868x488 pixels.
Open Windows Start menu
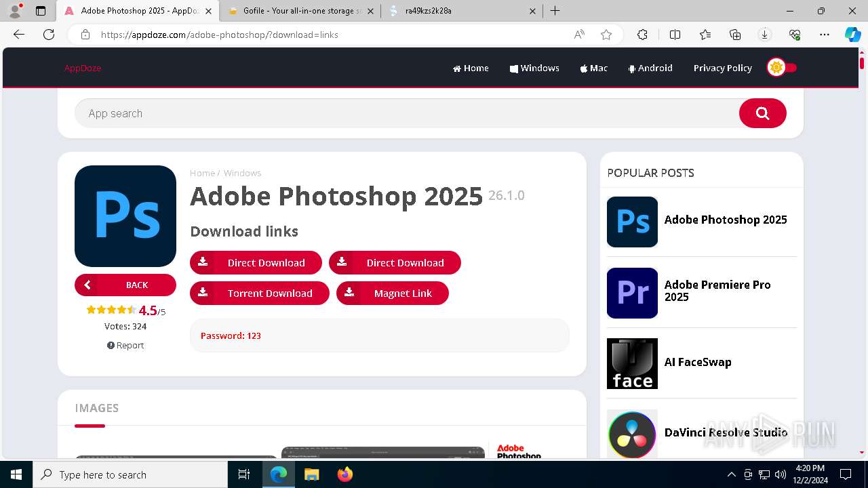click(x=16, y=474)
